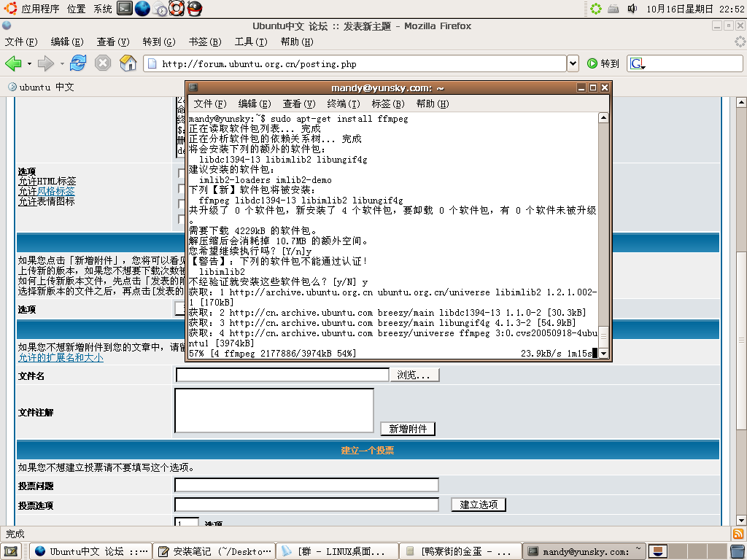The width and height of the screenshot is (747, 560).
Task: Click the lifesaver help icon in the top panel
Action: tap(177, 8)
